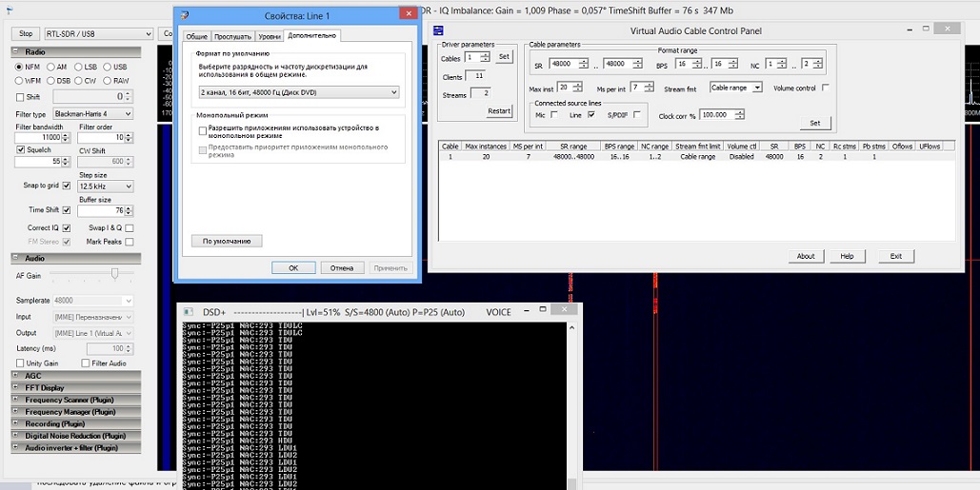980x490 pixels.
Task: Click OK in Line 1 properties
Action: [x=293, y=267]
